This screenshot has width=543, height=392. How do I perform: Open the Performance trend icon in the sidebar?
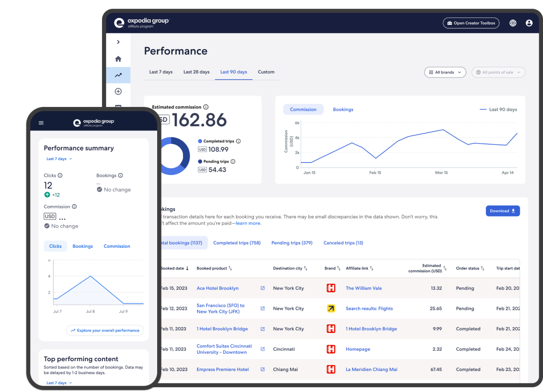click(x=118, y=74)
